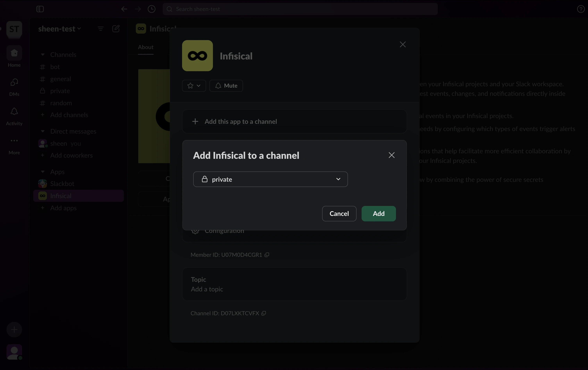
Task: Toggle the sidebar panel icon
Action: click(40, 9)
